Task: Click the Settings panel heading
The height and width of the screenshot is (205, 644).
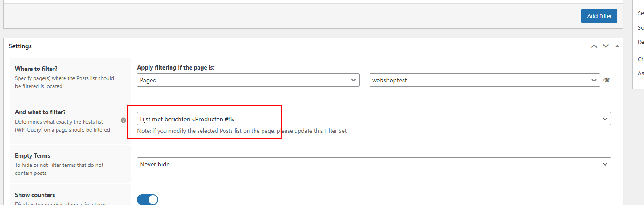Action: click(x=20, y=46)
